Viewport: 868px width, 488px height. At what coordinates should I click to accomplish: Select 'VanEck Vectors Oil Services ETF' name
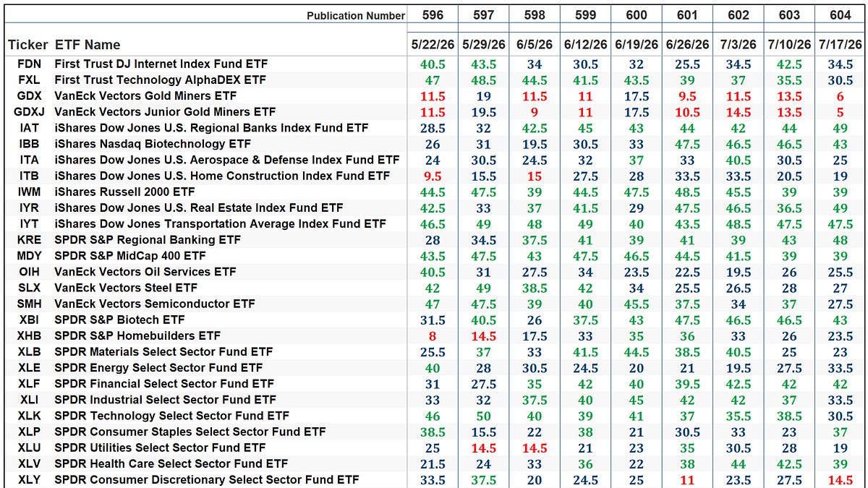[145, 272]
